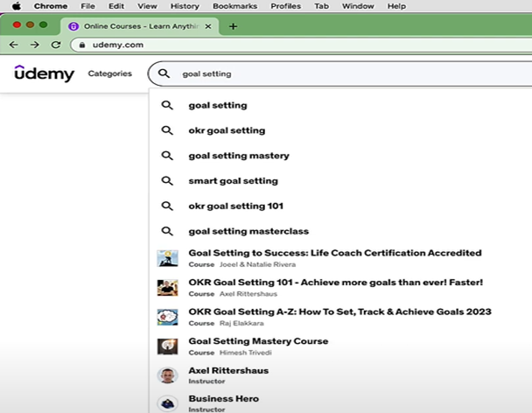Open the Tab menu
Viewport: 532px width, 413px height.
pyautogui.click(x=321, y=6)
